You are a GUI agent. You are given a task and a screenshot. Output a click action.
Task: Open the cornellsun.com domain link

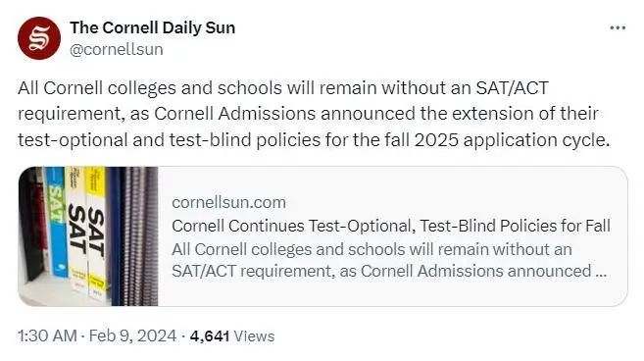[228, 202]
